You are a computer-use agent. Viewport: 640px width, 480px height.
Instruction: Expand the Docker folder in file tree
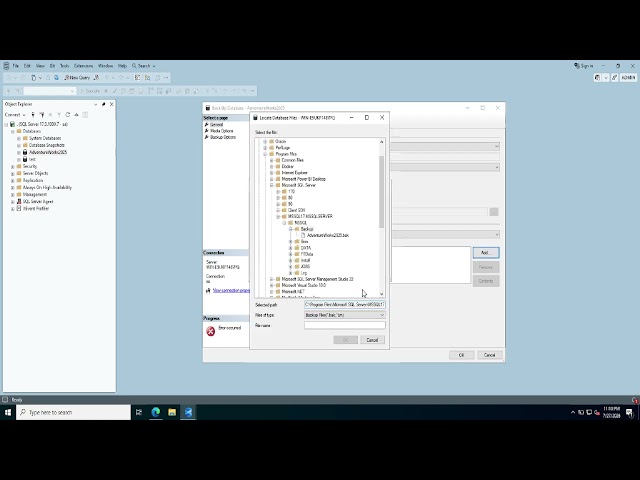[x=271, y=167]
